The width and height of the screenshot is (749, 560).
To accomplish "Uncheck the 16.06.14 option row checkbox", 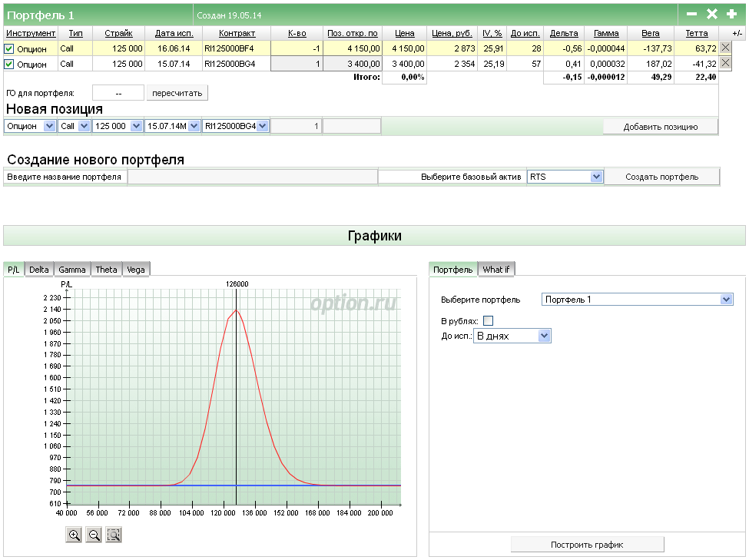I will pos(9,48).
